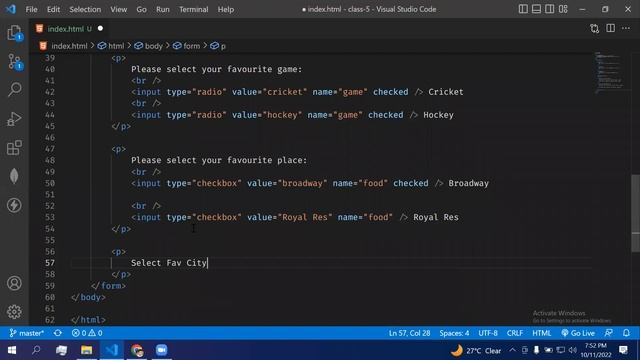Screen dimensions: 640x360
Task: Place cursor after 'Select Fav City' on line 57
Action: (x=207, y=263)
